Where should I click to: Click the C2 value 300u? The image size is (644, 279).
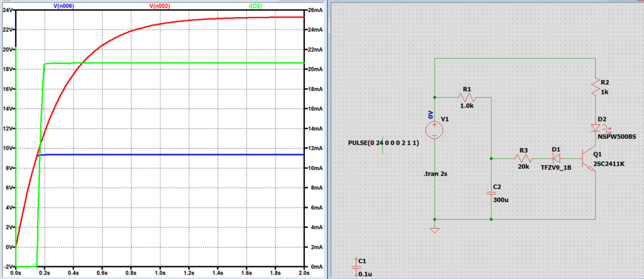point(500,200)
